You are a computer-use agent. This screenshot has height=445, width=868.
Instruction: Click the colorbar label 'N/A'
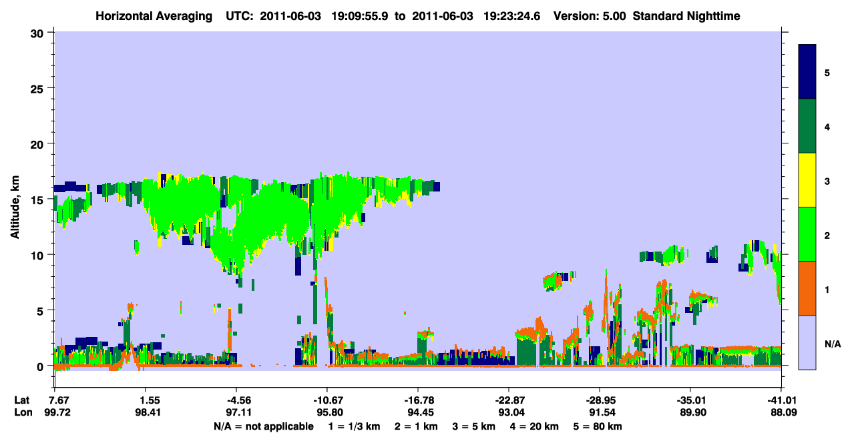tap(832, 344)
